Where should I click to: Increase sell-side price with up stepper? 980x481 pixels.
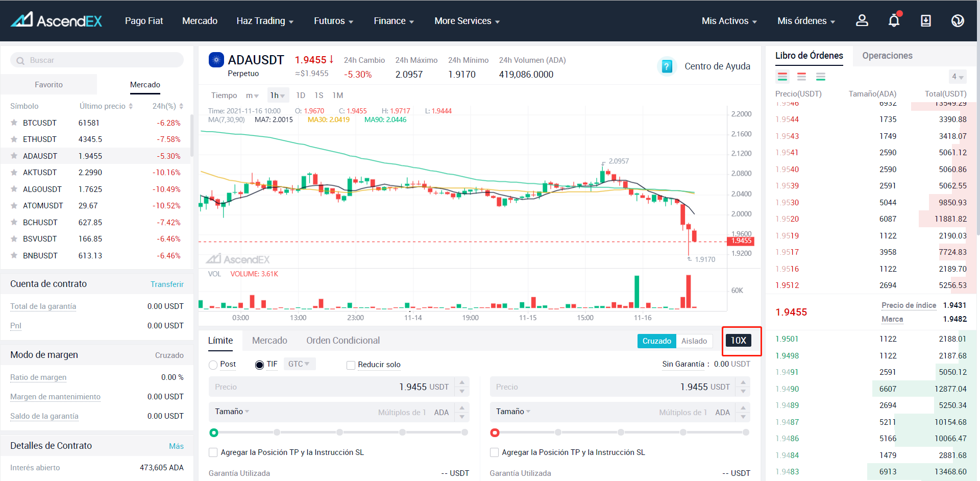743,382
